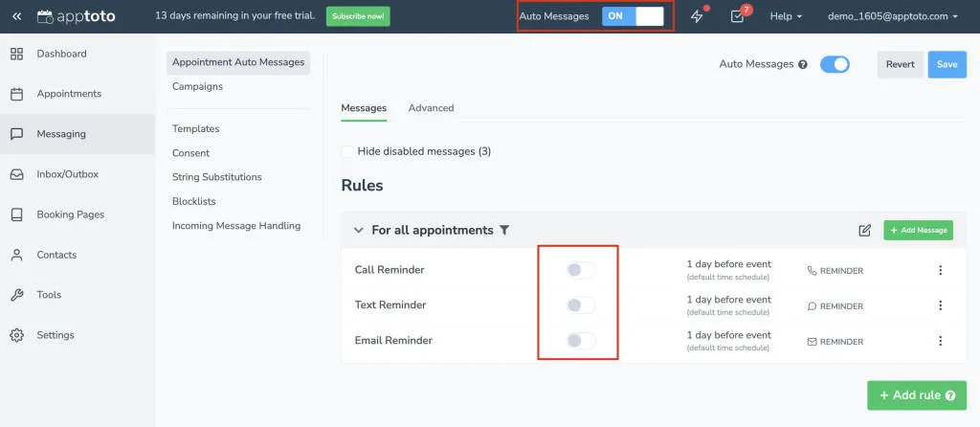980x427 pixels.
Task: Go to Appointments in sidebar
Action: [69, 94]
